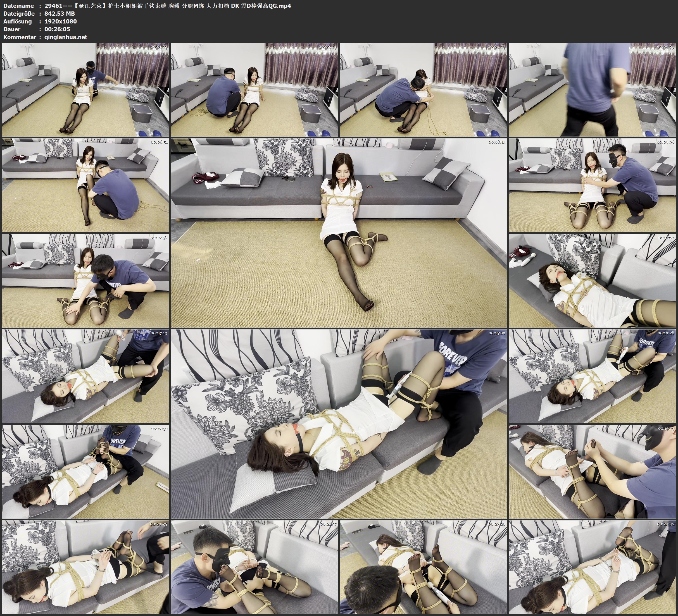Screen dimensions: 678x616
Task: Click the 00:26:05 duration value in header
Action: (x=57, y=29)
